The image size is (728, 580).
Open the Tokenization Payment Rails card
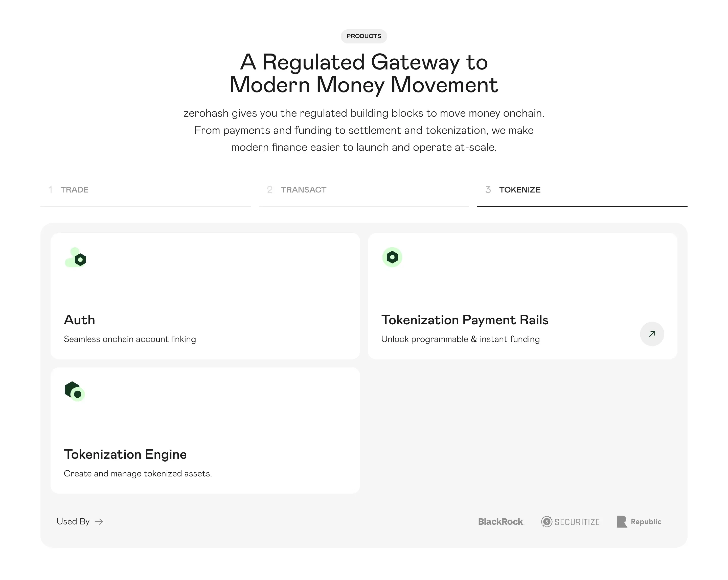tap(523, 295)
